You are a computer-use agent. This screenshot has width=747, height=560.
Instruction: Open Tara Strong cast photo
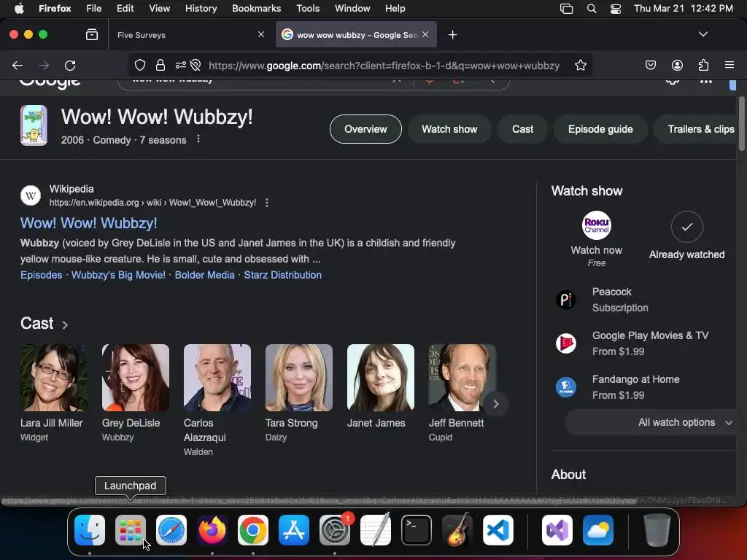[298, 378]
